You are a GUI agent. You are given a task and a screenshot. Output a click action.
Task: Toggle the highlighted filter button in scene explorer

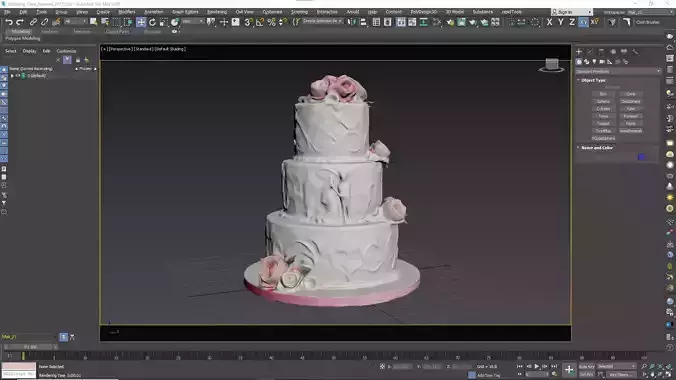67,60
